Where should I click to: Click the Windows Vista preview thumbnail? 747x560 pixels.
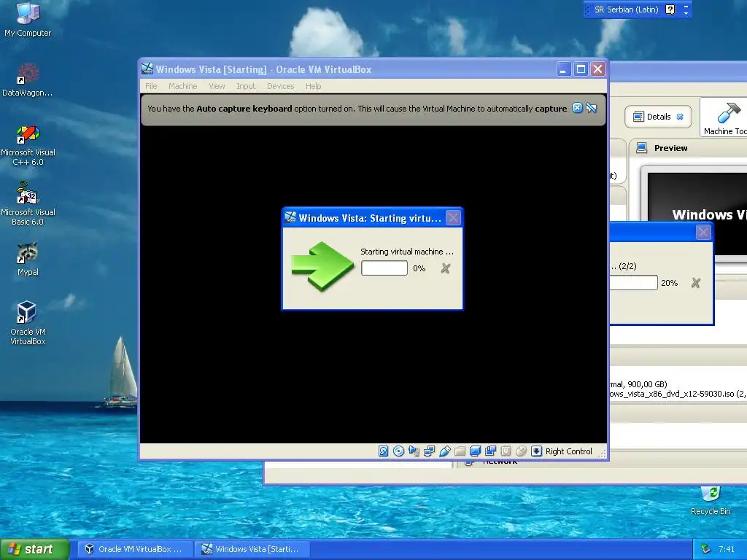pyautogui.click(x=697, y=214)
